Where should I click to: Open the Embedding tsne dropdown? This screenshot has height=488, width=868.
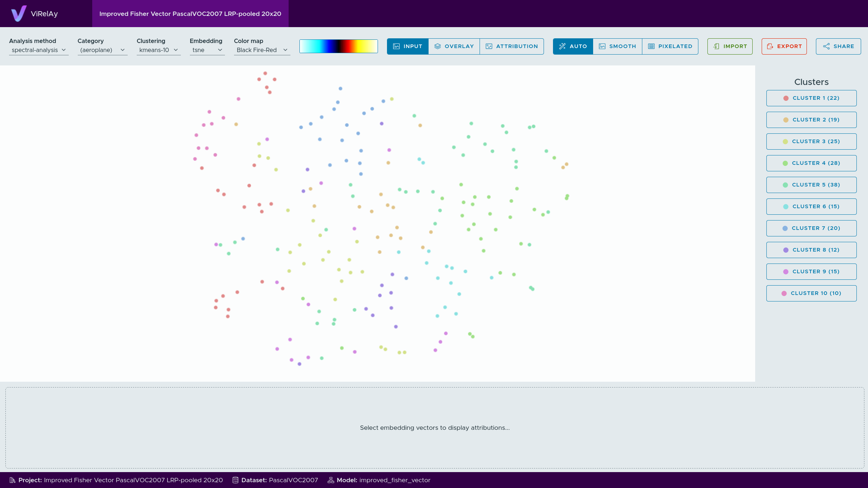coord(207,50)
